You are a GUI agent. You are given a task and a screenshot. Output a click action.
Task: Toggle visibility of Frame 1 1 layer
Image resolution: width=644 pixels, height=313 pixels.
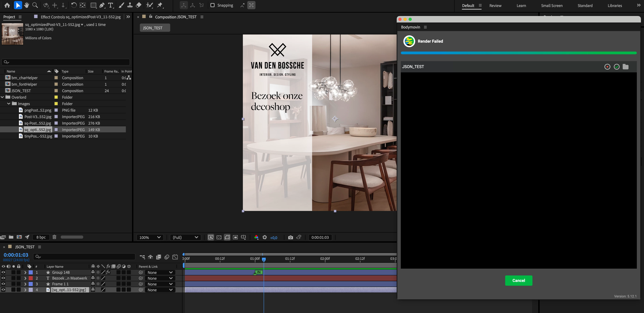(3, 284)
